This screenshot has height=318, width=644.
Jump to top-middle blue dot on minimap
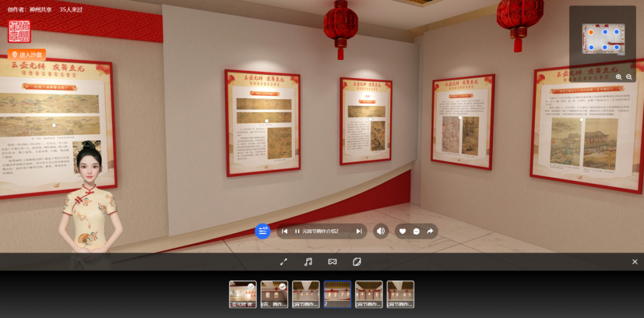click(605, 32)
